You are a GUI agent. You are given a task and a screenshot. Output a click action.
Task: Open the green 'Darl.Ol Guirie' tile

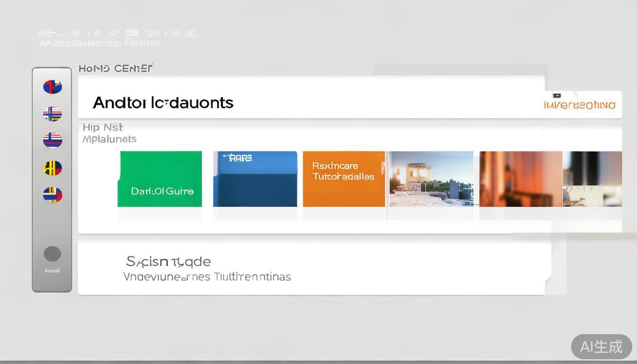[160, 179]
